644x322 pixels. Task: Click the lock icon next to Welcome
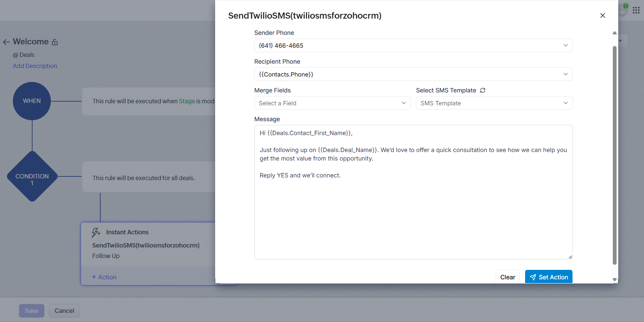click(x=55, y=42)
